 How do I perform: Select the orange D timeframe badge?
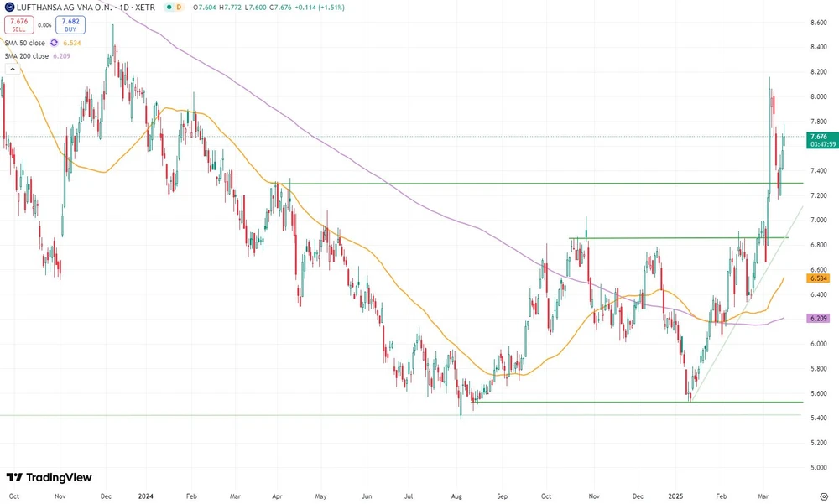(179, 7)
